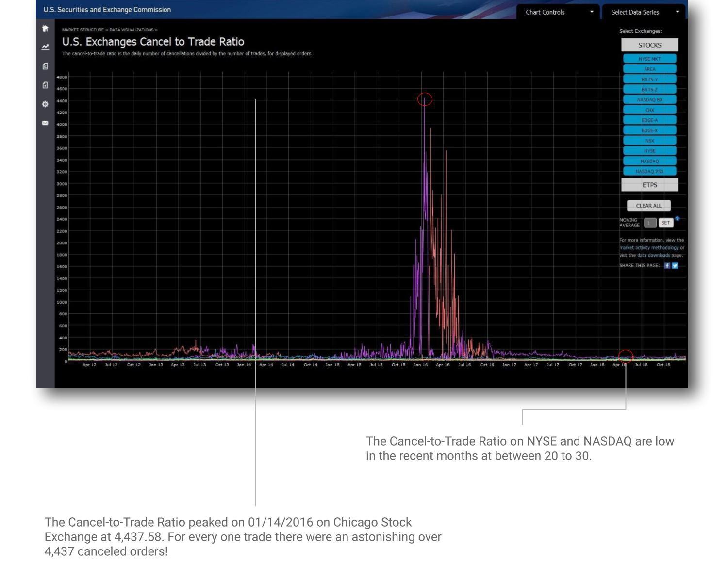The width and height of the screenshot is (728, 582).
Task: Toggle the plain NYSE exchange button
Action: click(649, 151)
